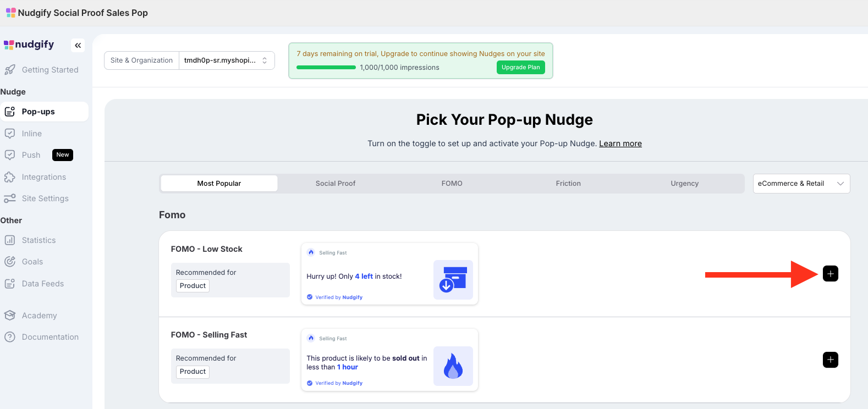Open the site selector dropdown
Screen dimensions: 868x409
227,60
